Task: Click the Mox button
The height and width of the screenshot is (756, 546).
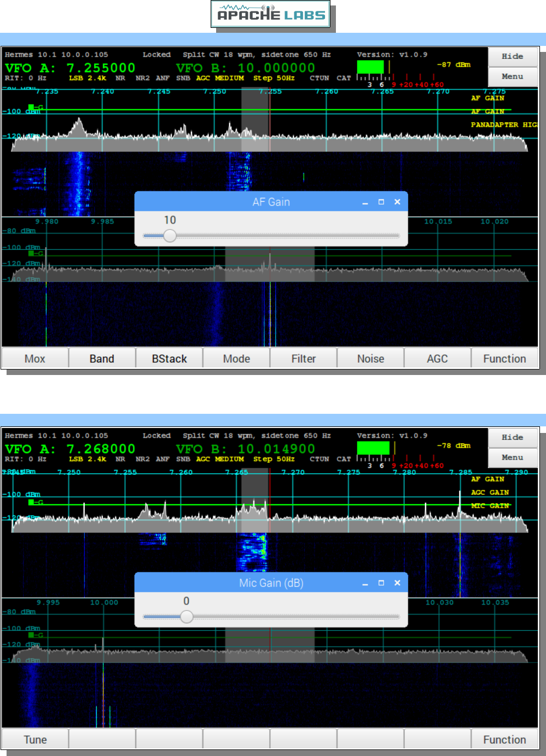Action: (35, 359)
